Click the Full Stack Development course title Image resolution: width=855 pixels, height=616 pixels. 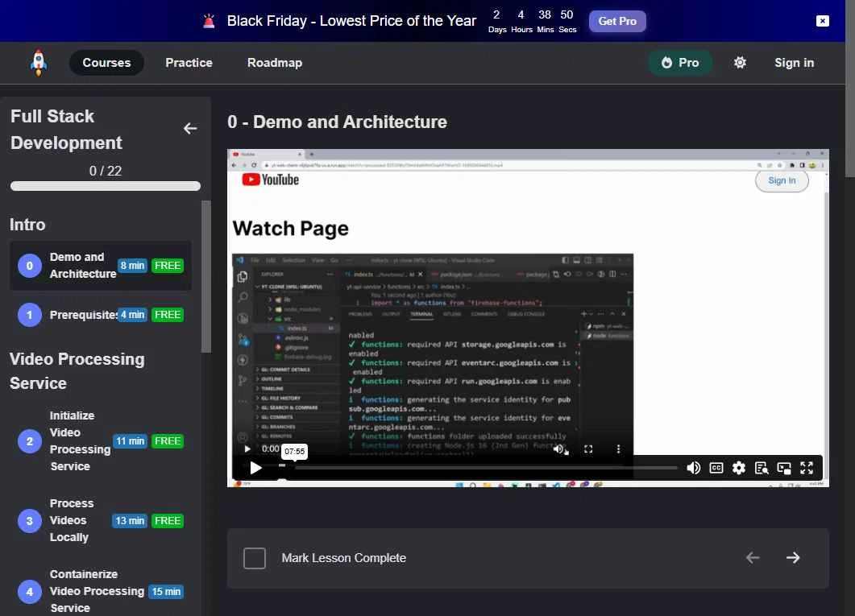pos(66,129)
